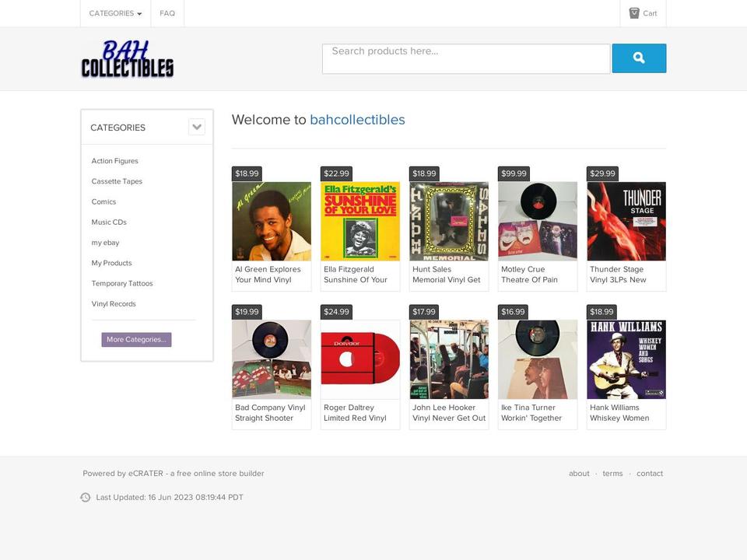Open Cassette Tapes category

[117, 181]
